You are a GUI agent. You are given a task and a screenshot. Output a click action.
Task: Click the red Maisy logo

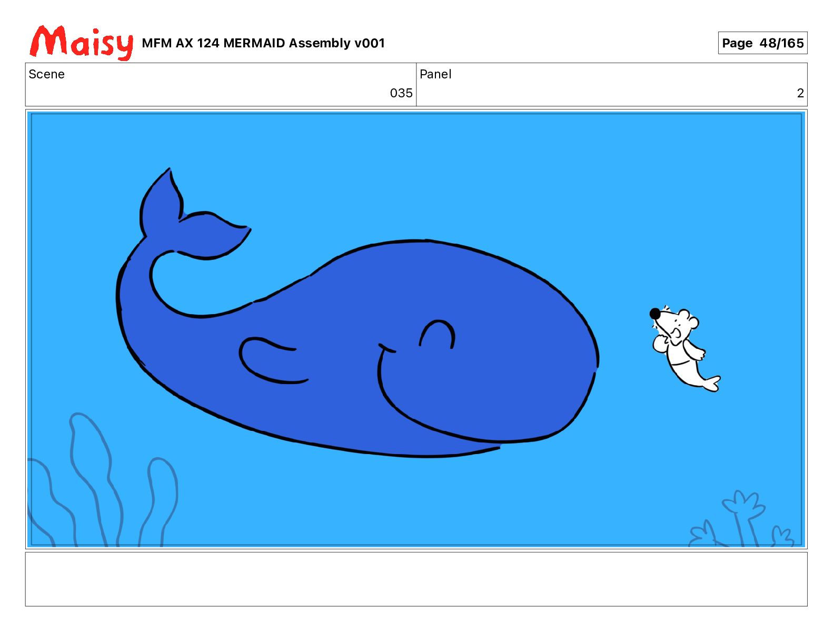pyautogui.click(x=82, y=42)
